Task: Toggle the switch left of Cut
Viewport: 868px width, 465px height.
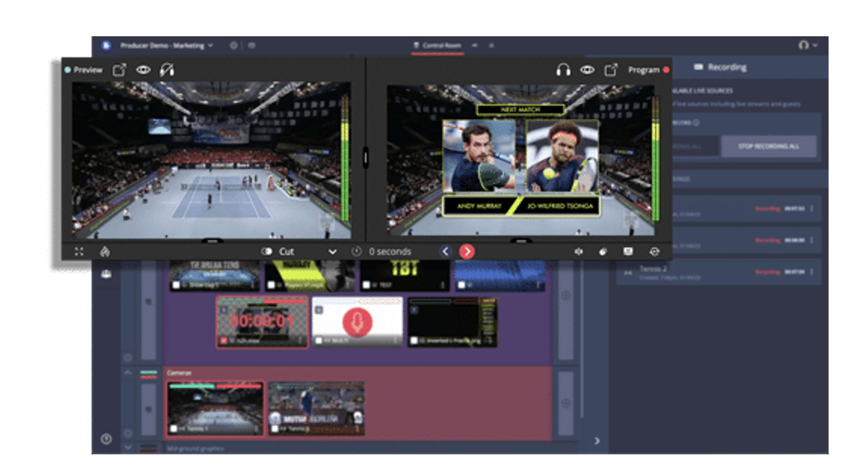Action: tap(267, 251)
